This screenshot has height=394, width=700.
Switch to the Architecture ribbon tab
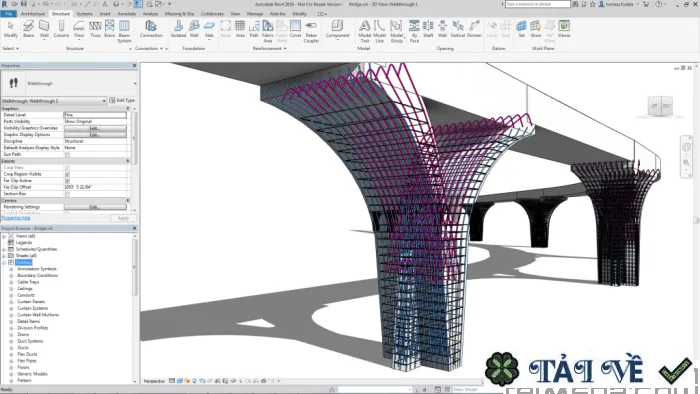(33, 14)
